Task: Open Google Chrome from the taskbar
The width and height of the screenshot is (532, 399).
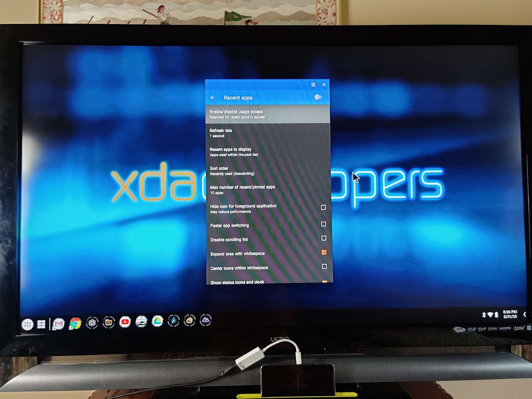Action: point(75,323)
